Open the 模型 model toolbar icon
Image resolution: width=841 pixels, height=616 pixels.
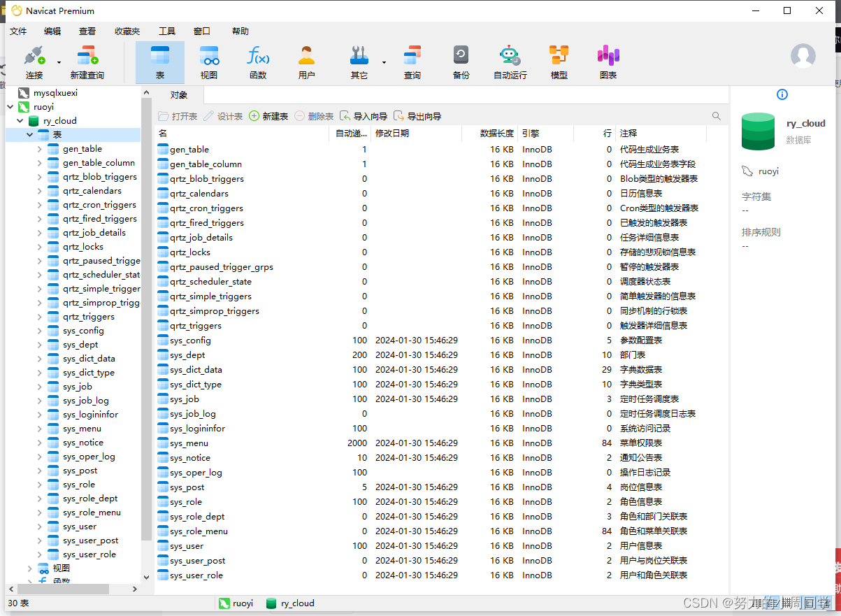pos(559,62)
